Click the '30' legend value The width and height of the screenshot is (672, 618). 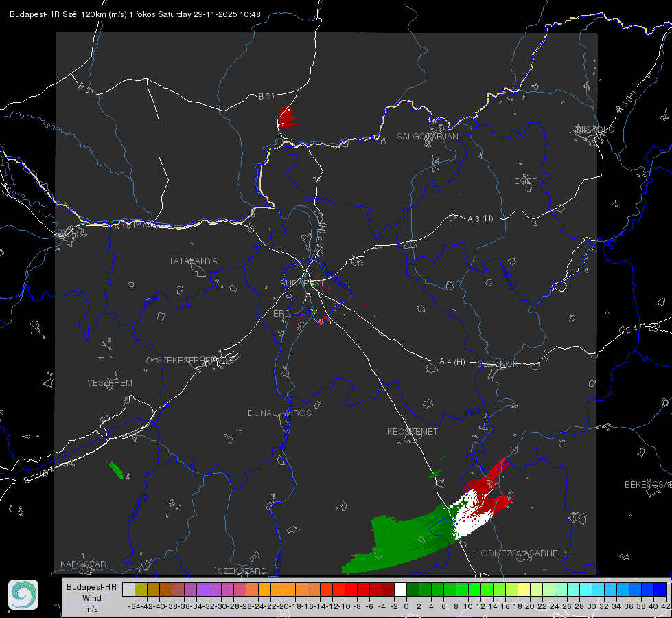592,606
